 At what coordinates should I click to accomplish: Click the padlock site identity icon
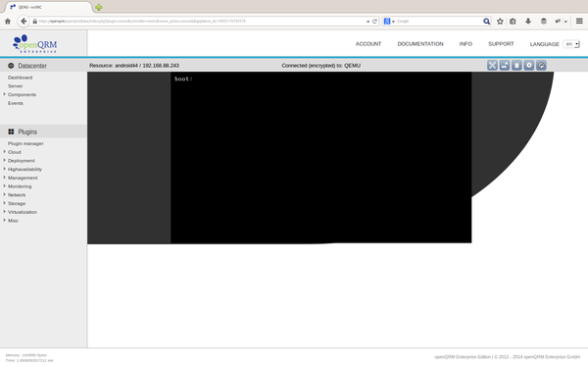click(35, 22)
